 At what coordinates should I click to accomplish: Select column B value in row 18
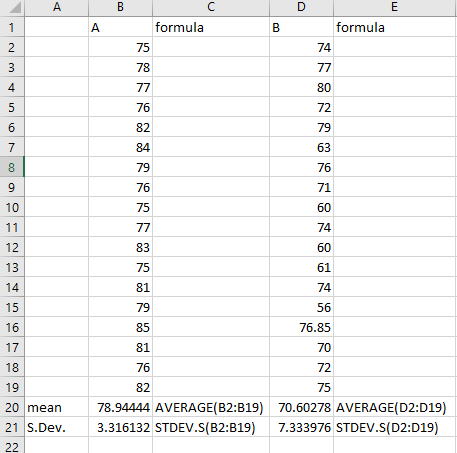pyautogui.click(x=120, y=367)
